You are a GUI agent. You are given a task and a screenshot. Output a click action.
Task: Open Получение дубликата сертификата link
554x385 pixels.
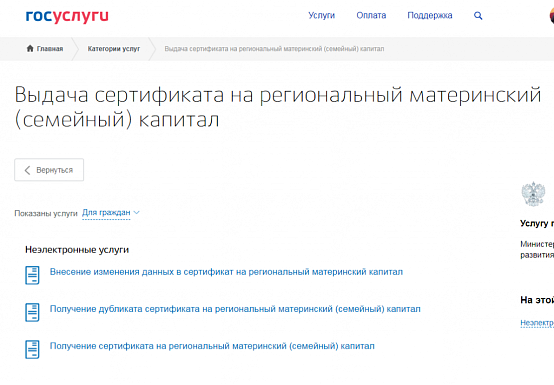click(235, 309)
